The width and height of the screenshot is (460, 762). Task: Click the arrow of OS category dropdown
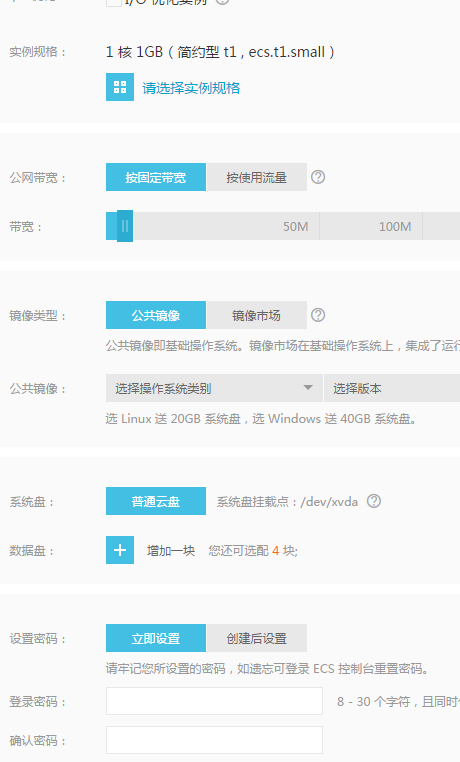coord(308,388)
